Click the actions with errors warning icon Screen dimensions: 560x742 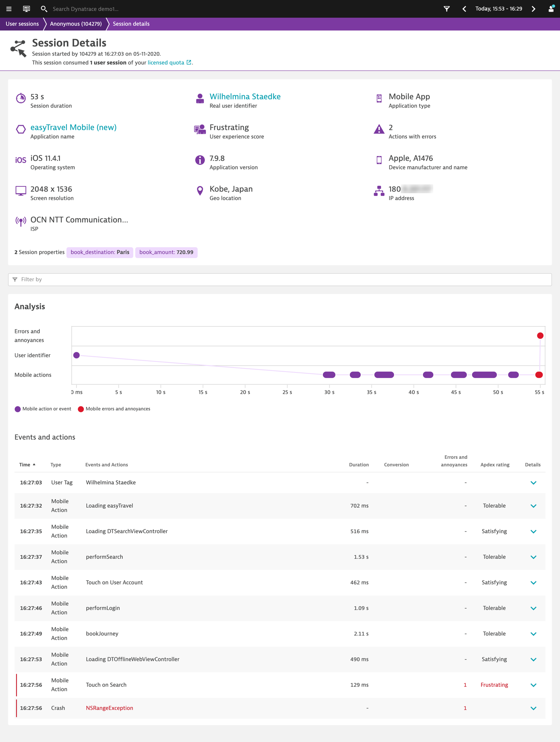(x=379, y=129)
